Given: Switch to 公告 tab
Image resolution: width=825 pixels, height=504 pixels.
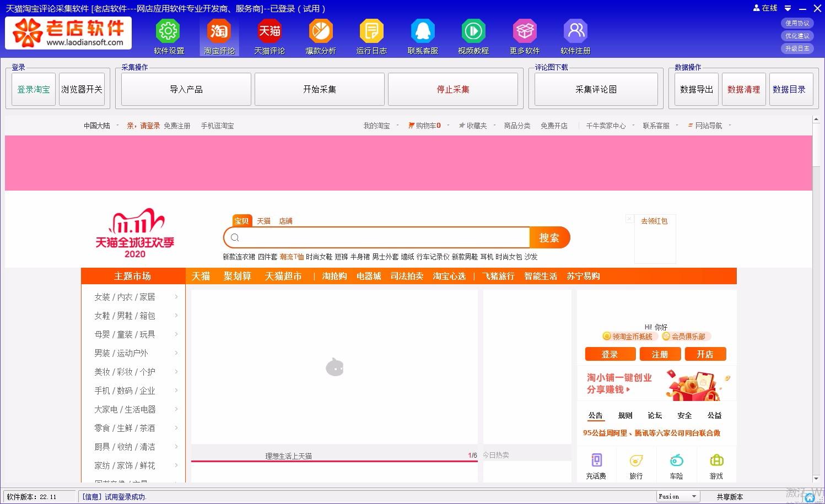Looking at the screenshot, I should click(x=595, y=415).
